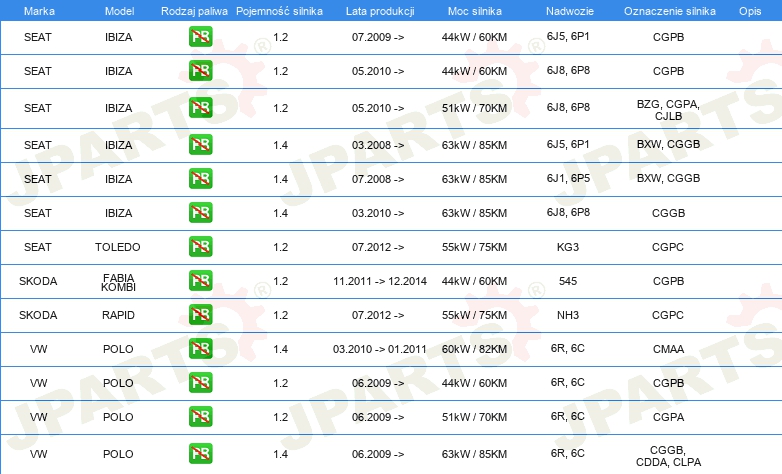Image resolution: width=782 pixels, height=474 pixels.
Task: Click the engine code CMAA
Action: point(668,349)
